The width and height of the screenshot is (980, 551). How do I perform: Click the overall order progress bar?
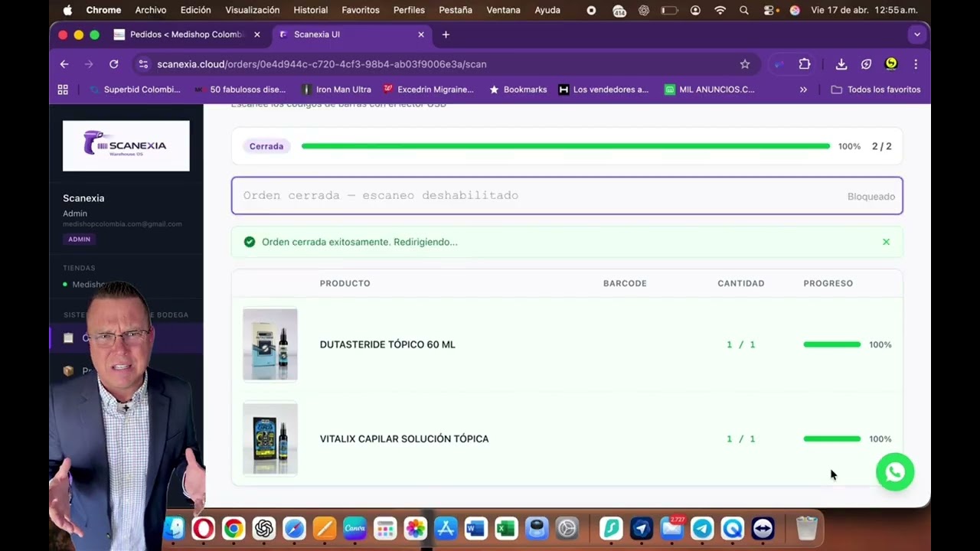point(566,146)
